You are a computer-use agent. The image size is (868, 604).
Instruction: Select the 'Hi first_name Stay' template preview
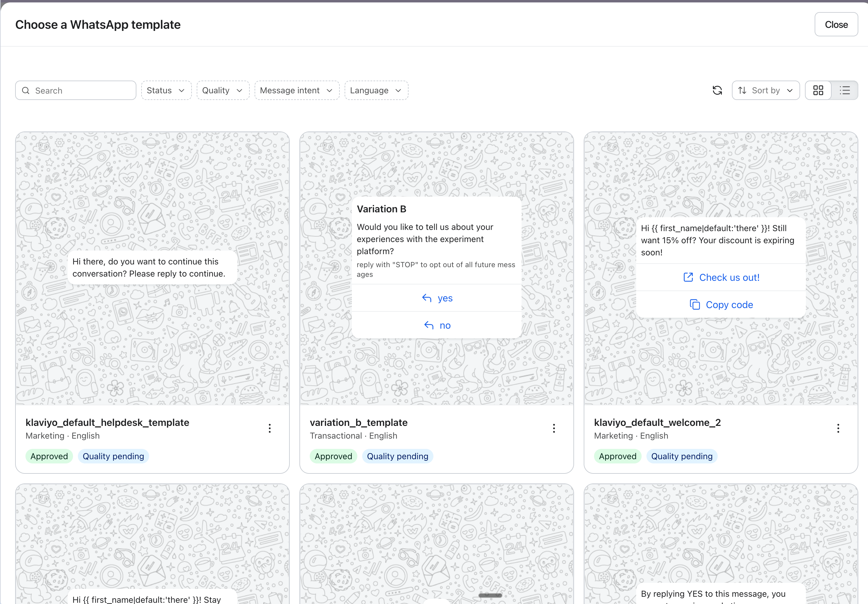[152, 544]
